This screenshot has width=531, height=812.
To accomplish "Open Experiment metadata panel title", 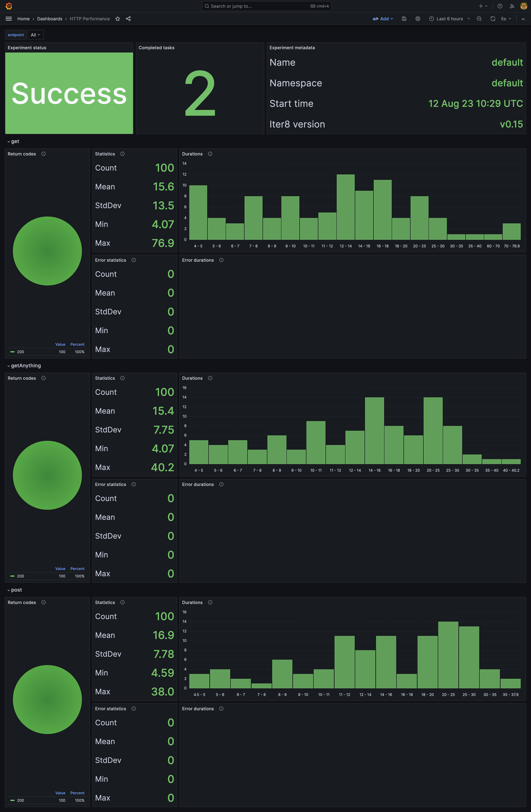I will coord(292,48).
